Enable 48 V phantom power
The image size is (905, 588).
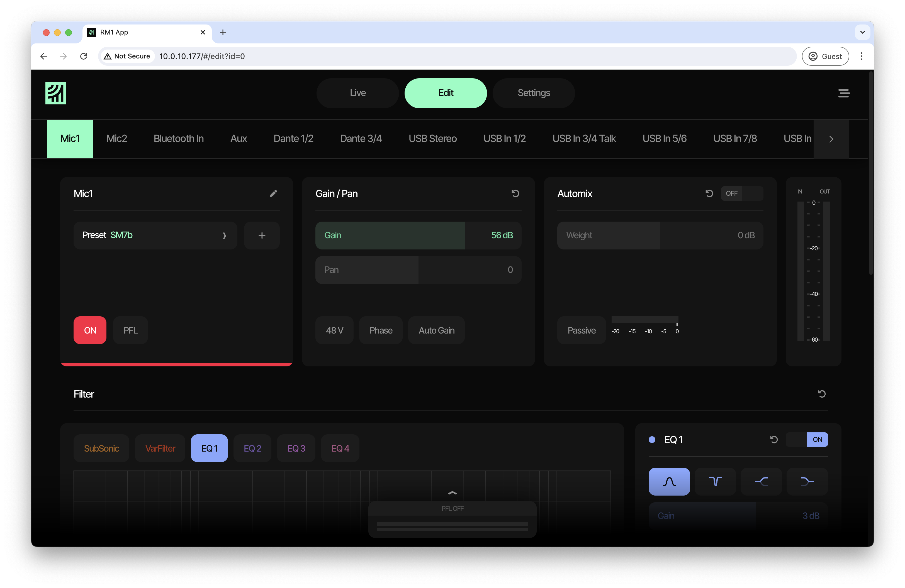335,330
